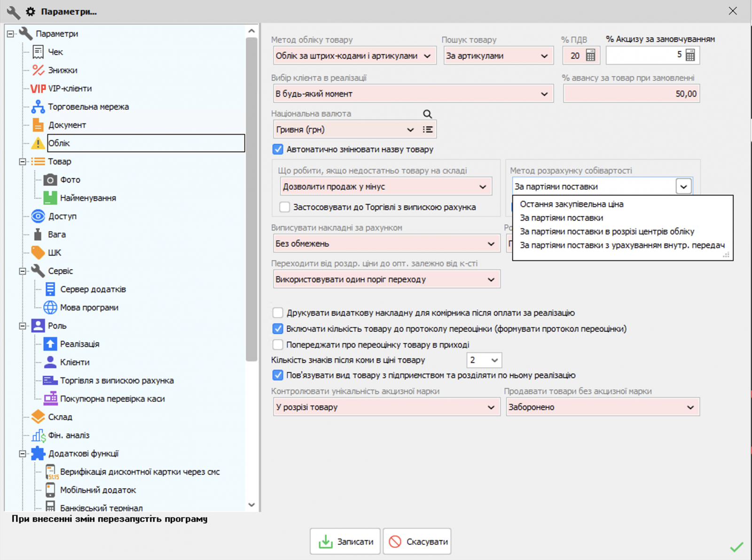The image size is (752, 560).
Task: Click the Мова програми globe icon
Action: point(50,308)
